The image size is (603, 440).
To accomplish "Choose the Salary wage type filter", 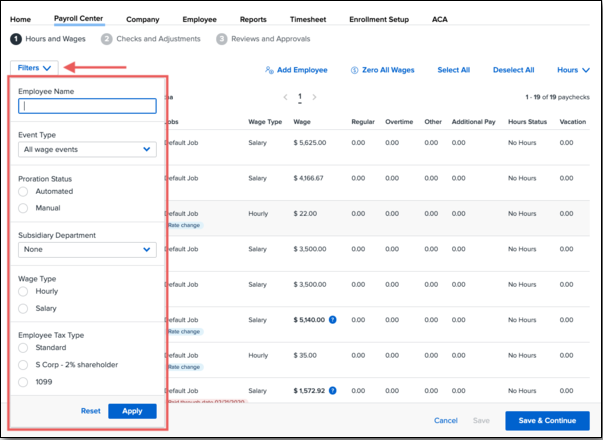I will click(24, 309).
